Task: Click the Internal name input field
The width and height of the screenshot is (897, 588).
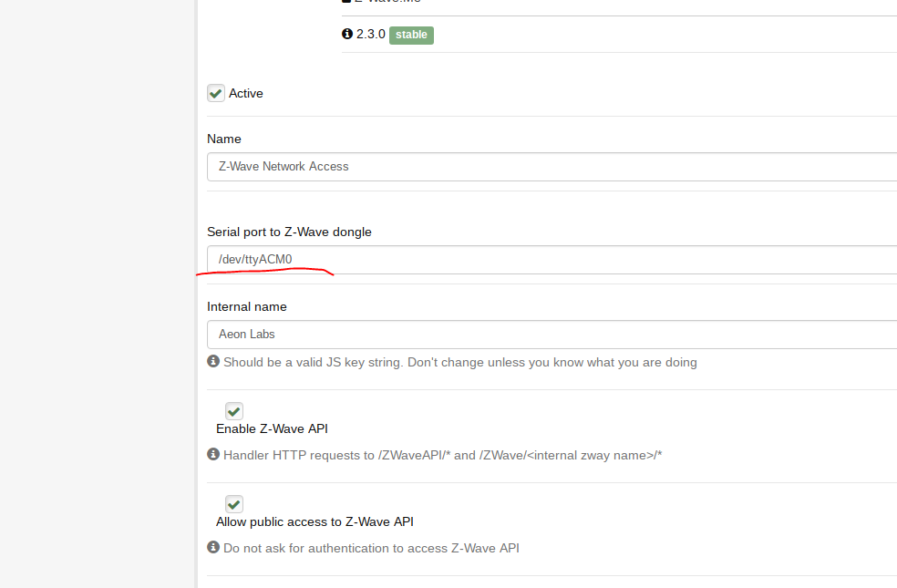Action: pyautogui.click(x=552, y=335)
